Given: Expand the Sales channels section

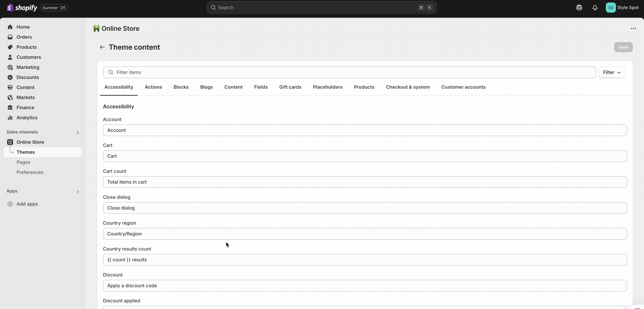Looking at the screenshot, I should tap(78, 132).
